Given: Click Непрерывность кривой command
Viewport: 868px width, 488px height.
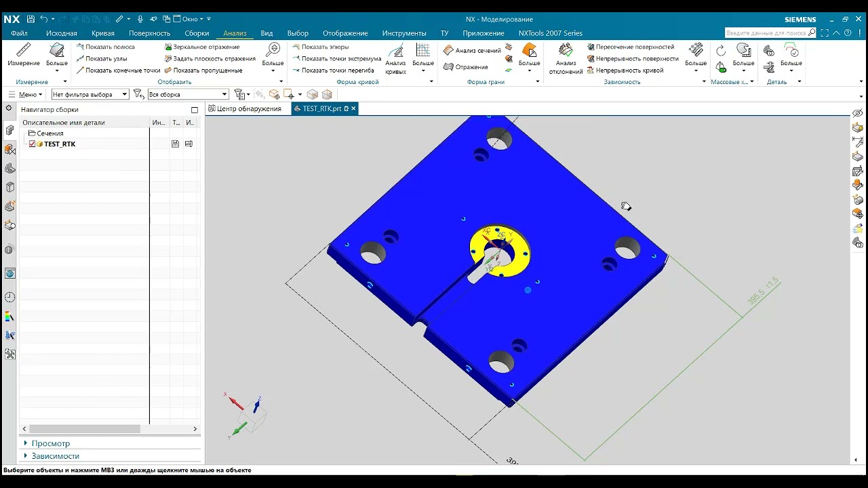Looking at the screenshot, I should coord(625,70).
